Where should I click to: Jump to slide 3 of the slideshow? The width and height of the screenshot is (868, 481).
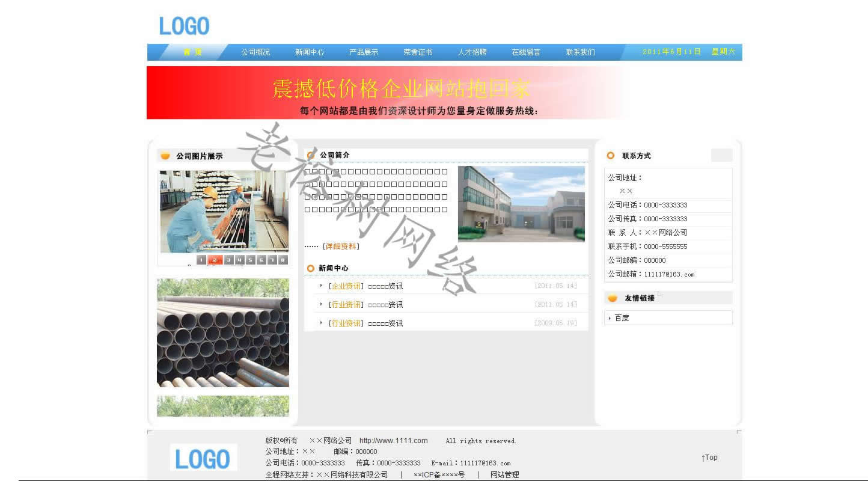point(229,260)
